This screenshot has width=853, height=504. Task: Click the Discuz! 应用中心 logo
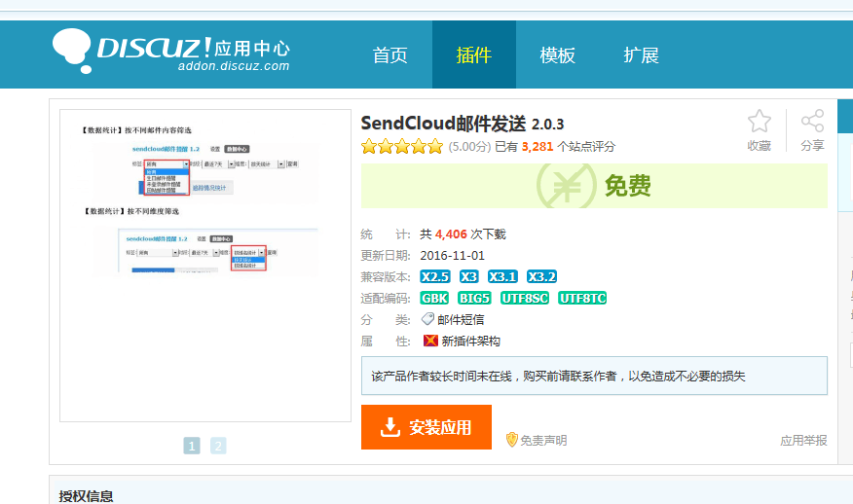(171, 51)
